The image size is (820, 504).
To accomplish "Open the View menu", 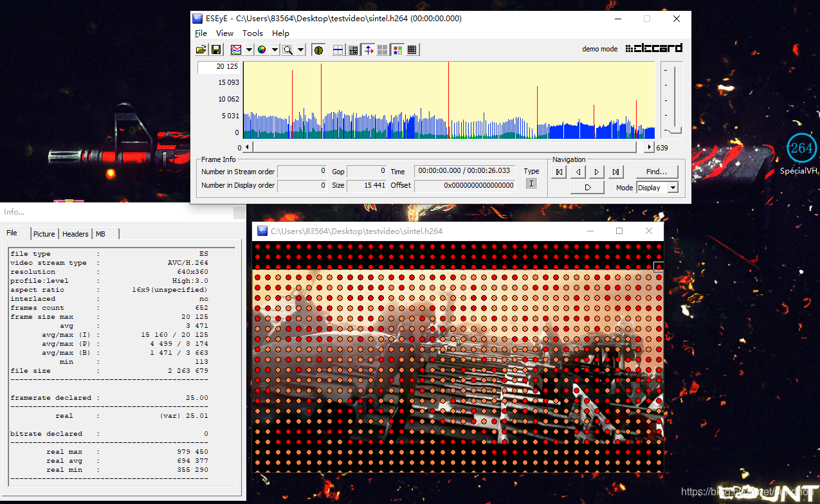I will [224, 33].
